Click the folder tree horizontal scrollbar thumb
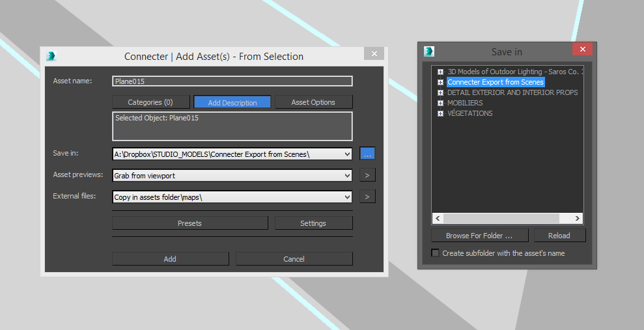644x330 pixels. tap(501, 218)
